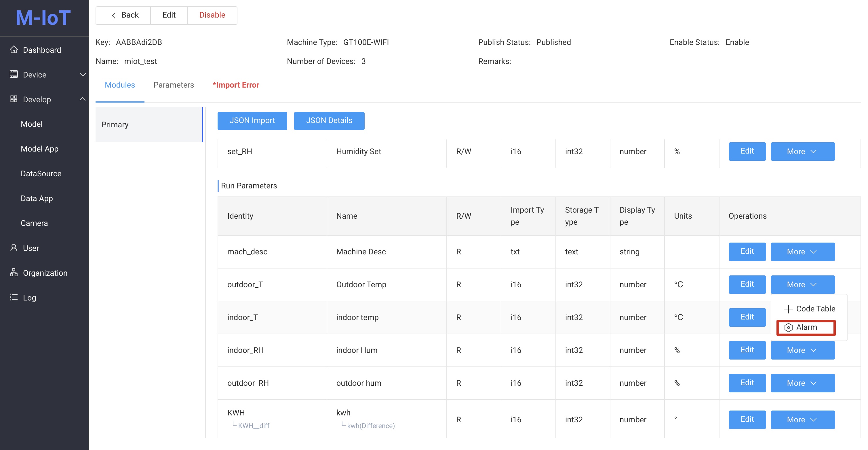Image resolution: width=868 pixels, height=450 pixels.
Task: Select the Import Error tab
Action: [236, 85]
